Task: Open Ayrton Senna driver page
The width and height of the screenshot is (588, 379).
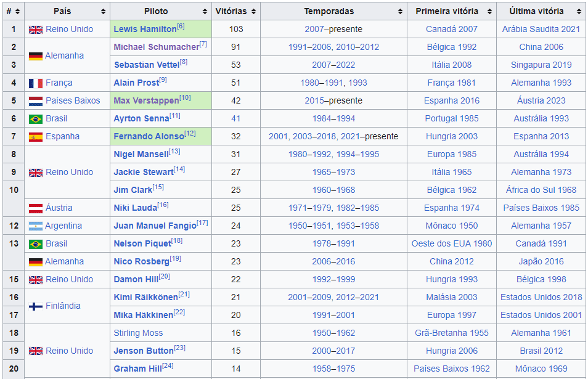Action: coord(141,119)
